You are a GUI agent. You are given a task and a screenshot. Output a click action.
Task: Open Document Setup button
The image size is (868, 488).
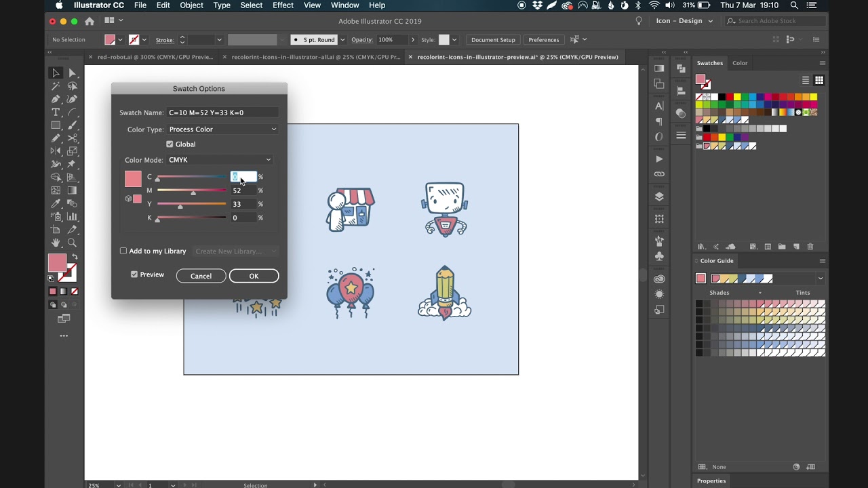point(493,40)
